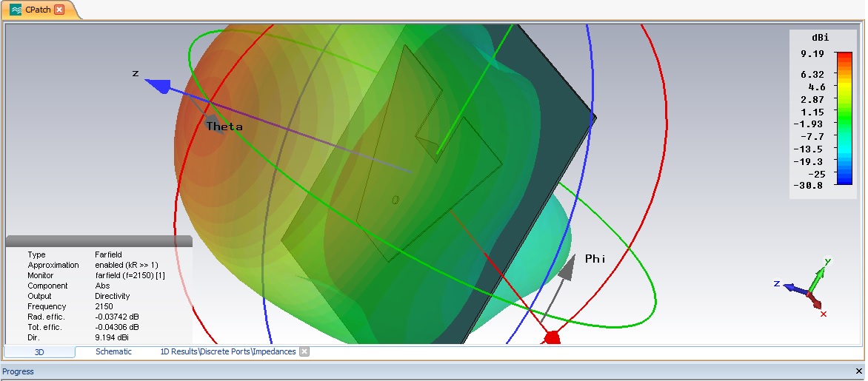This screenshot has width=868, height=381.
Task: Open the Schematic tab
Action: 113,351
